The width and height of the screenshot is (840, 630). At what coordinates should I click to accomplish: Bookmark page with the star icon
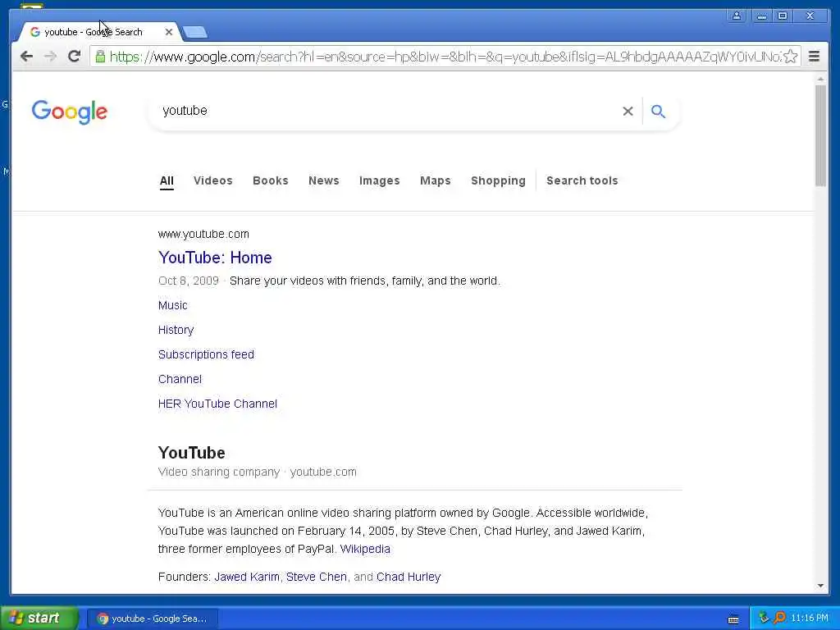(790, 57)
